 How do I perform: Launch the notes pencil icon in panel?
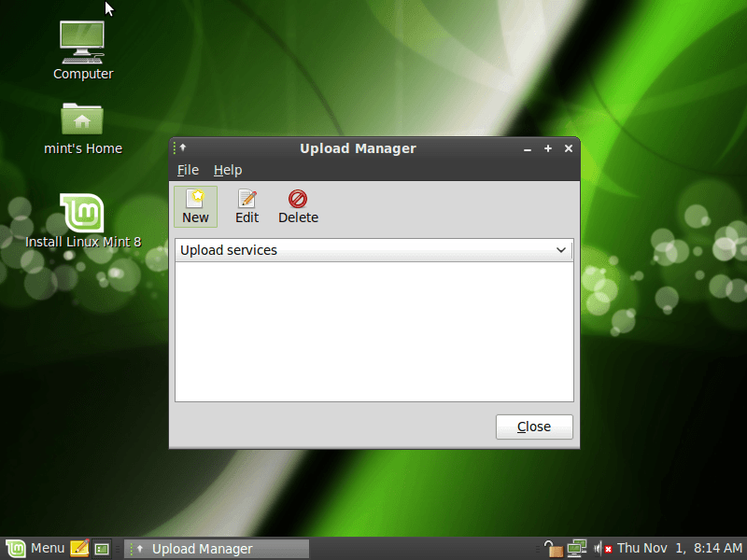pyautogui.click(x=79, y=549)
